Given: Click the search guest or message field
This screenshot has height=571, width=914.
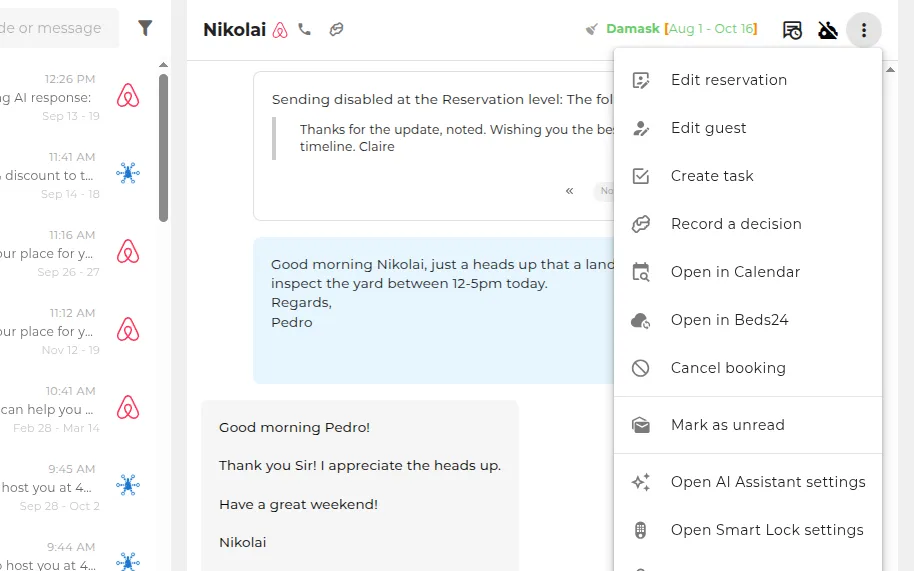Looking at the screenshot, I should pos(59,28).
